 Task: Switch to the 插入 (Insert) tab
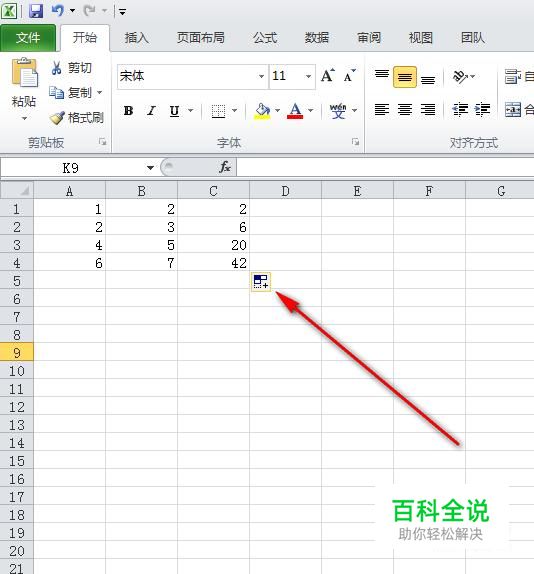[x=137, y=38]
